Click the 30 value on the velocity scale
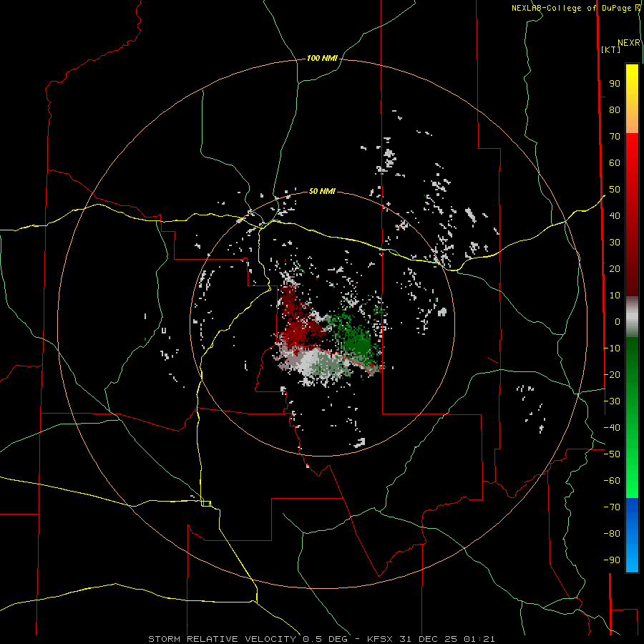Image resolution: width=644 pixels, height=644 pixels. coord(615,243)
